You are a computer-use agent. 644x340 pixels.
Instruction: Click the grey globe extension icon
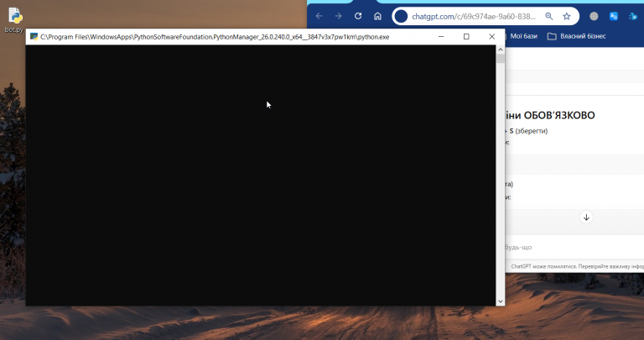[x=594, y=16]
